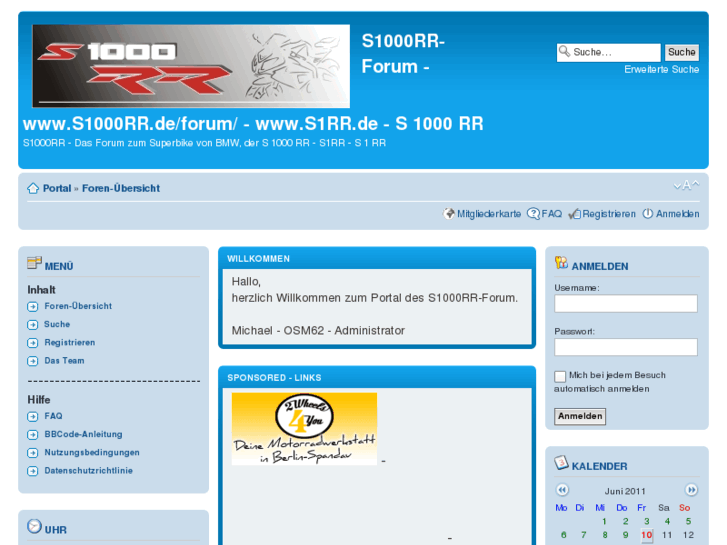727x545 pixels.
Task: Click the S1000RR-Forum site title
Action: tap(403, 54)
